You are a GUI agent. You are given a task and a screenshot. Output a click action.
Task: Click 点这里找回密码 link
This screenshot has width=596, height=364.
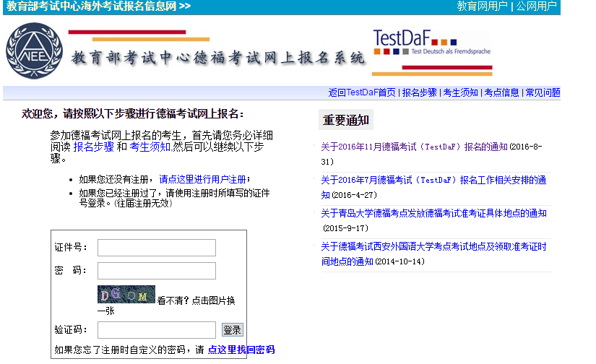tap(241, 350)
